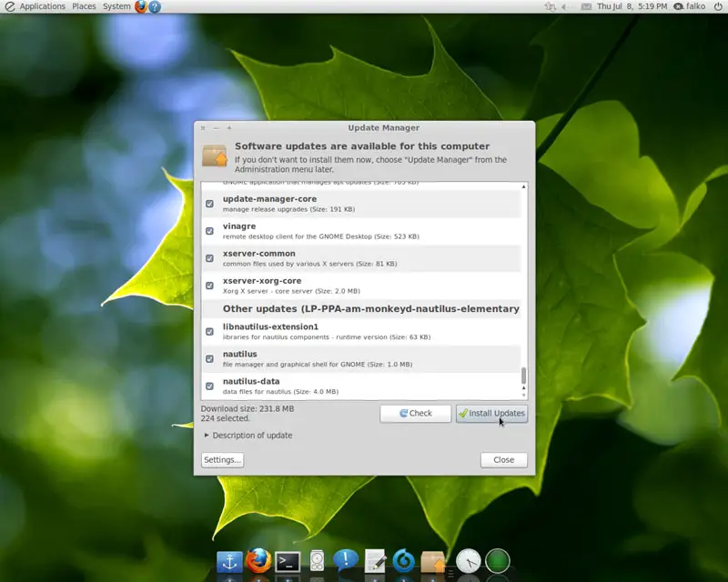
Task: Toggle the xserver-common checkbox
Action: click(210, 258)
